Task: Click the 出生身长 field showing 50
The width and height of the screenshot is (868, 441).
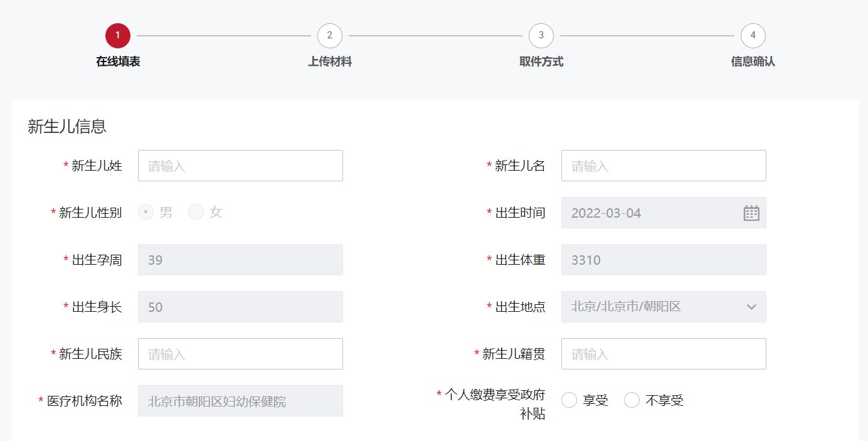Action: pyautogui.click(x=240, y=307)
